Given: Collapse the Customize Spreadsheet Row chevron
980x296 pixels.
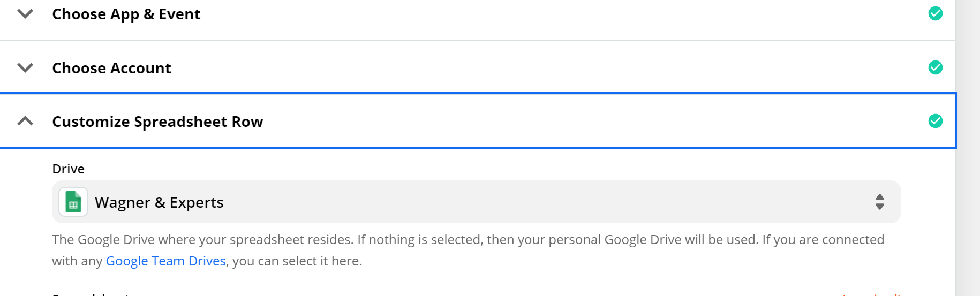Looking at the screenshot, I should point(25,121).
